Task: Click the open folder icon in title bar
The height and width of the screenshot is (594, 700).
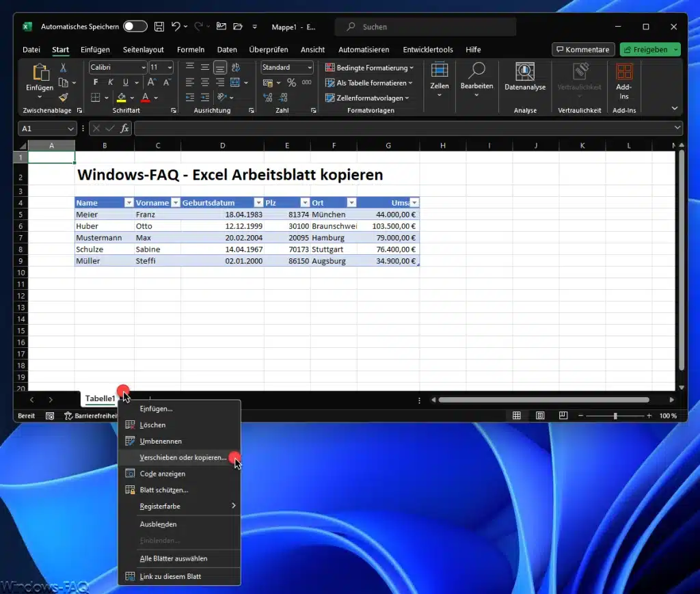Action: coord(237,27)
